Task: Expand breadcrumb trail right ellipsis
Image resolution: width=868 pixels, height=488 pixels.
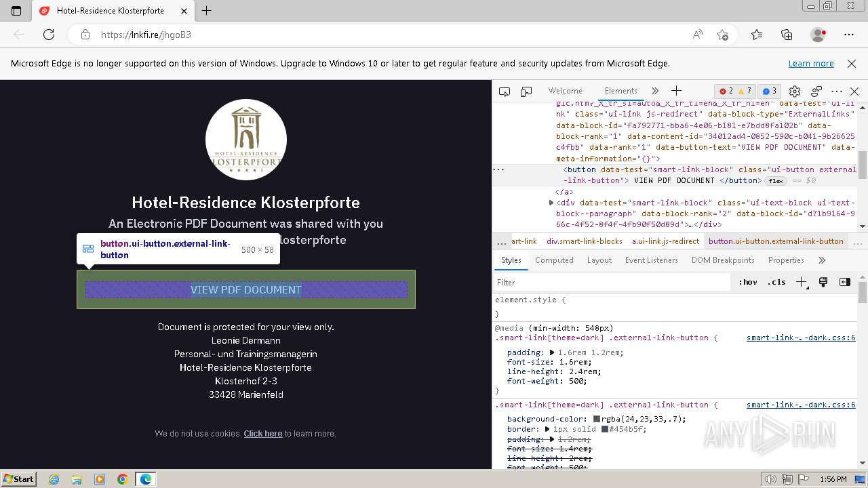Action: (x=858, y=241)
